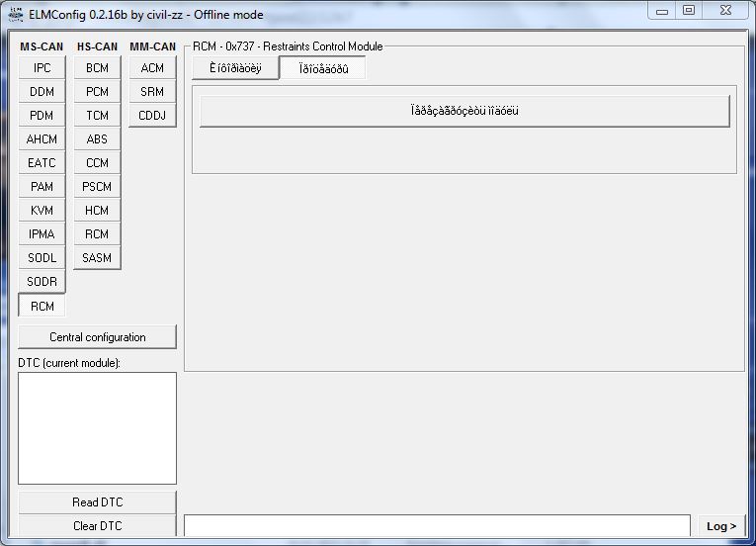The image size is (756, 546).
Task: Select the SASM module button
Action: [97, 258]
